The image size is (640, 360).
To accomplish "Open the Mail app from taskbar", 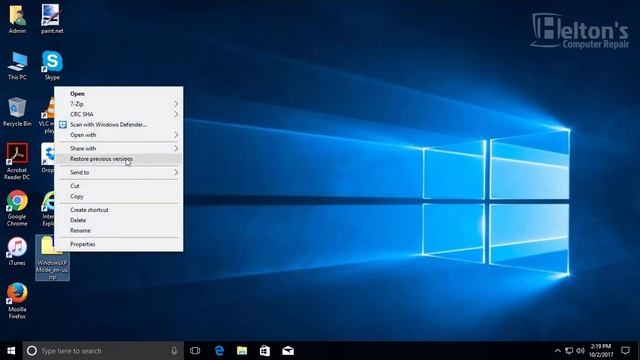I will [x=288, y=351].
